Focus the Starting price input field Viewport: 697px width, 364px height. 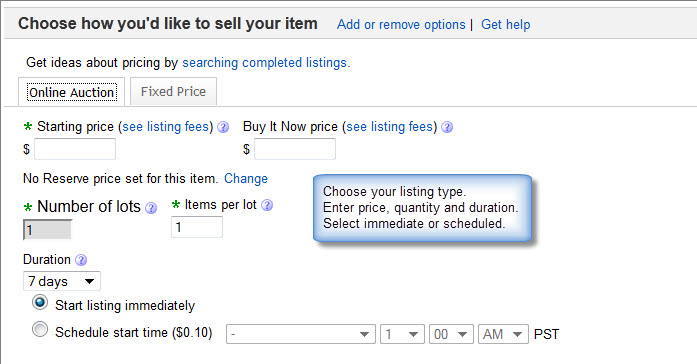pyautogui.click(x=75, y=149)
